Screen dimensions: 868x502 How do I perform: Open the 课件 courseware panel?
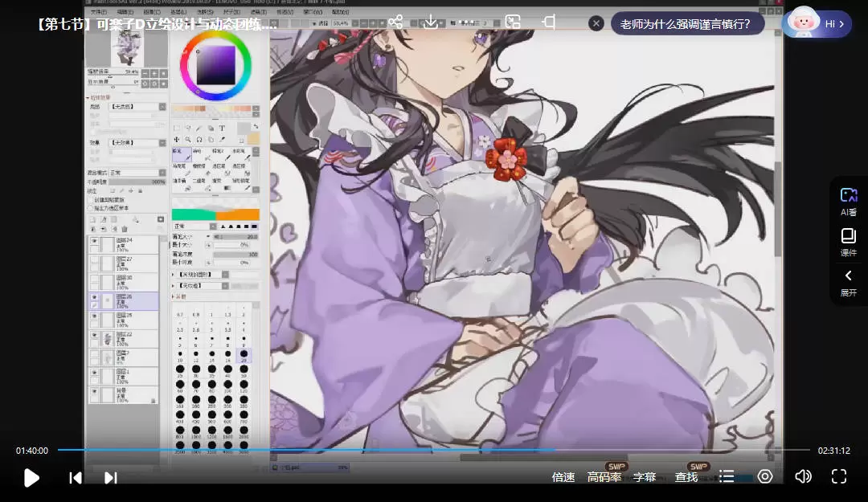[848, 242]
